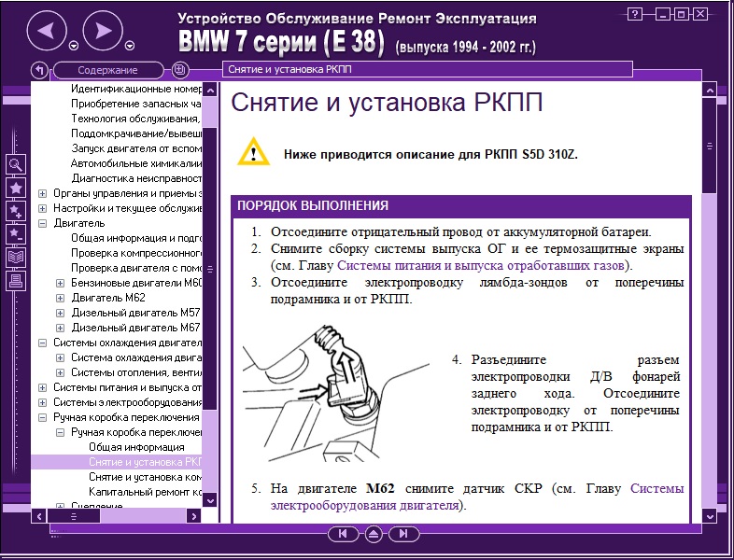Image resolution: width=734 pixels, height=560 pixels.
Task: Expand the Настройки и текущее обслуживание node
Action: pos(43,208)
